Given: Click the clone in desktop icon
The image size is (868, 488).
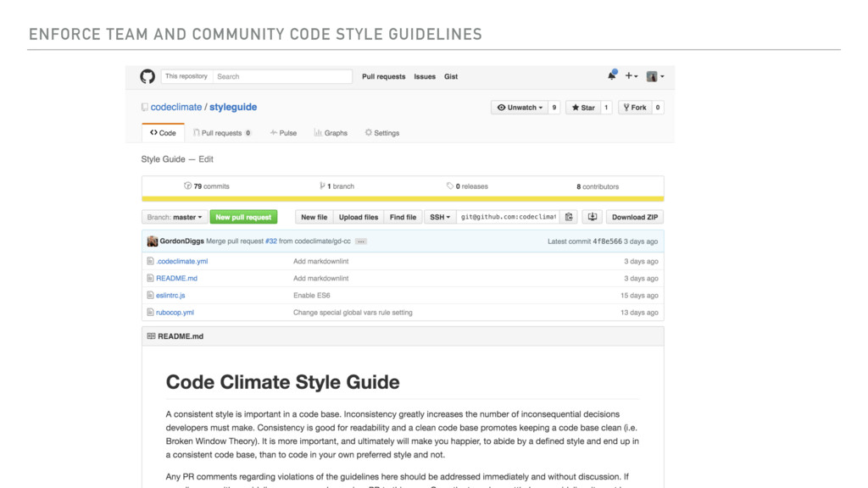Looking at the screenshot, I should [x=592, y=217].
